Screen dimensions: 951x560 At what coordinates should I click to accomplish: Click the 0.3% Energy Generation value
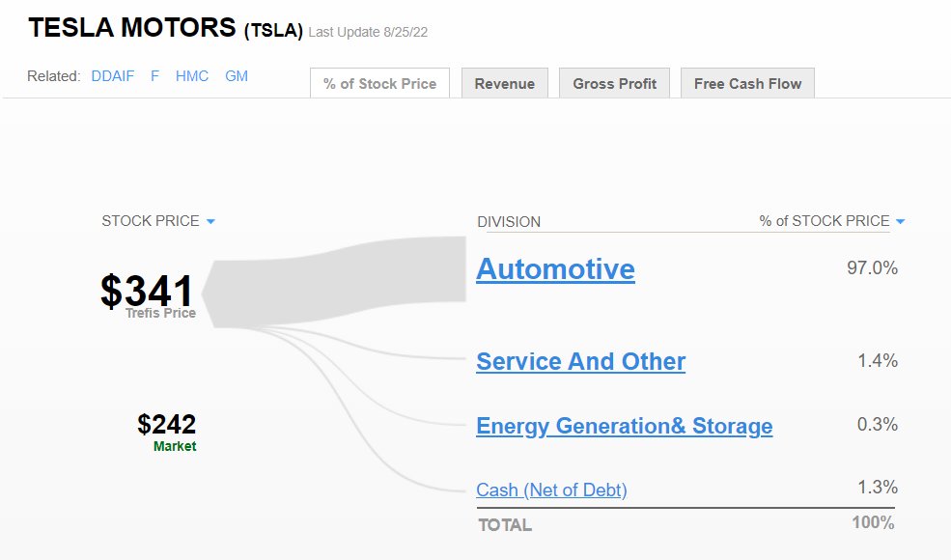878,424
